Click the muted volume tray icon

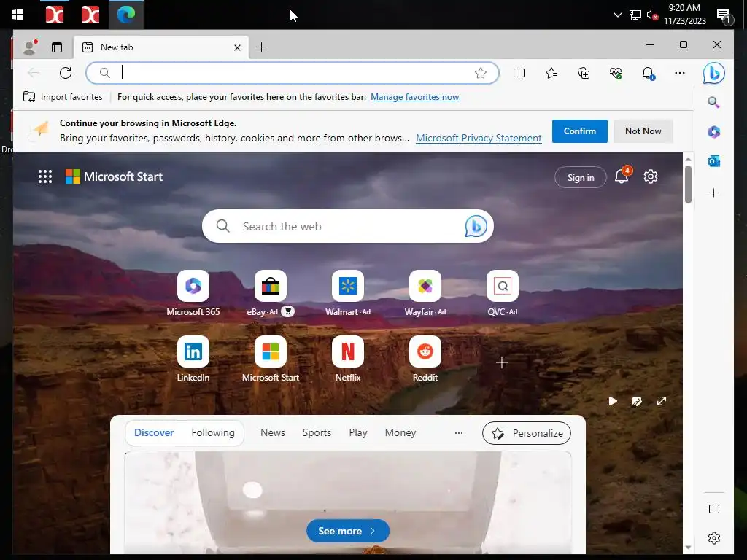[652, 15]
